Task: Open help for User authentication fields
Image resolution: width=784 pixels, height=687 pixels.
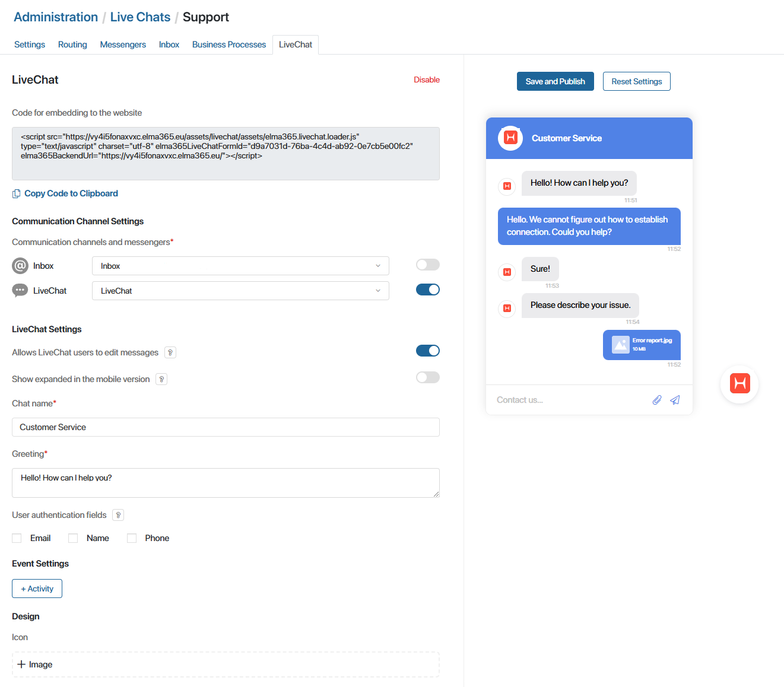Action: point(118,515)
